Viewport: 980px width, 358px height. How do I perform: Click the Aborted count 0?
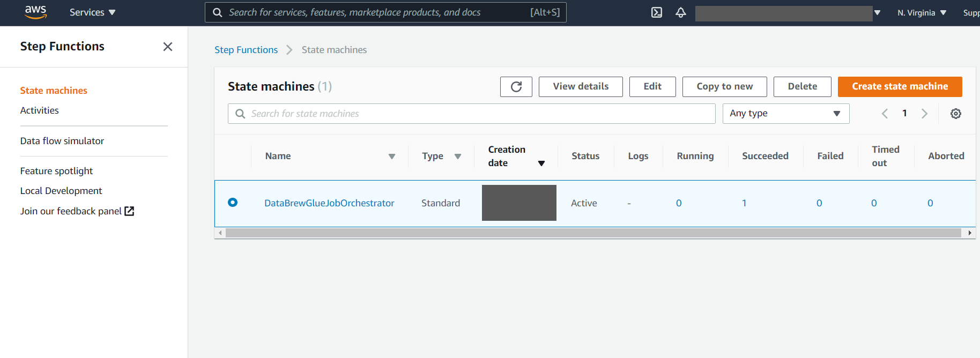pos(930,203)
